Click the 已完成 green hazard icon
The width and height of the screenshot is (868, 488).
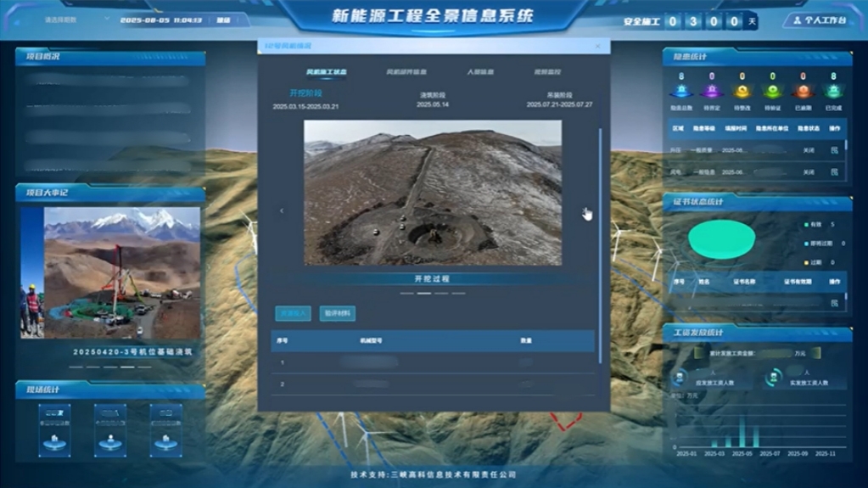click(x=833, y=92)
